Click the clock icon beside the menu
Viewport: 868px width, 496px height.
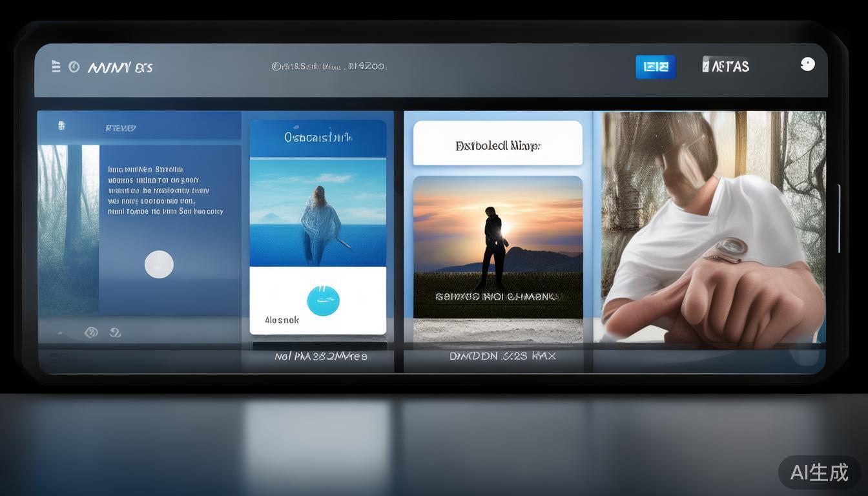pyautogui.click(x=74, y=67)
